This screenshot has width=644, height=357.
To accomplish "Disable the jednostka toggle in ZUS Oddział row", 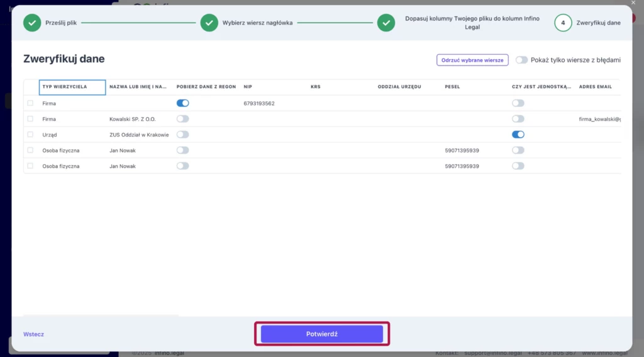I will point(518,135).
